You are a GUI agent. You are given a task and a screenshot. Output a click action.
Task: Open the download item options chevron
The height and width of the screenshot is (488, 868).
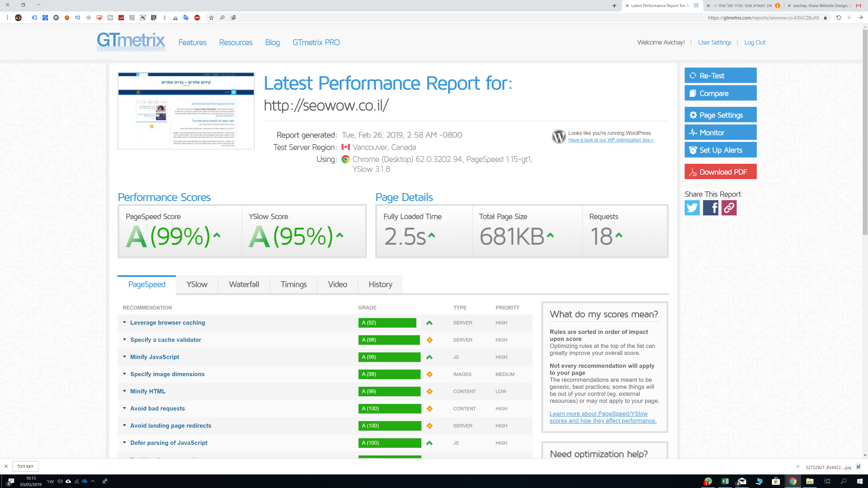(x=797, y=467)
